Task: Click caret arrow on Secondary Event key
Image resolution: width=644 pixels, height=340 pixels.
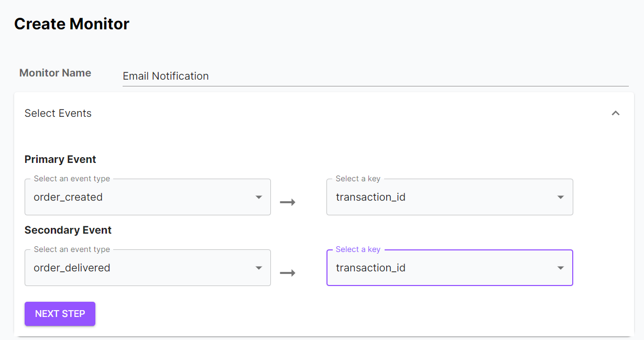Action: [x=560, y=268]
